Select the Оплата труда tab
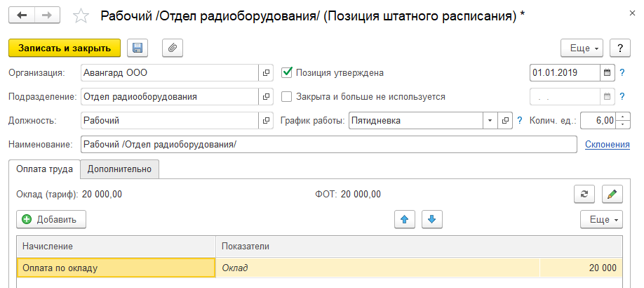Image resolution: width=644 pixels, height=288 pixels. (44, 169)
